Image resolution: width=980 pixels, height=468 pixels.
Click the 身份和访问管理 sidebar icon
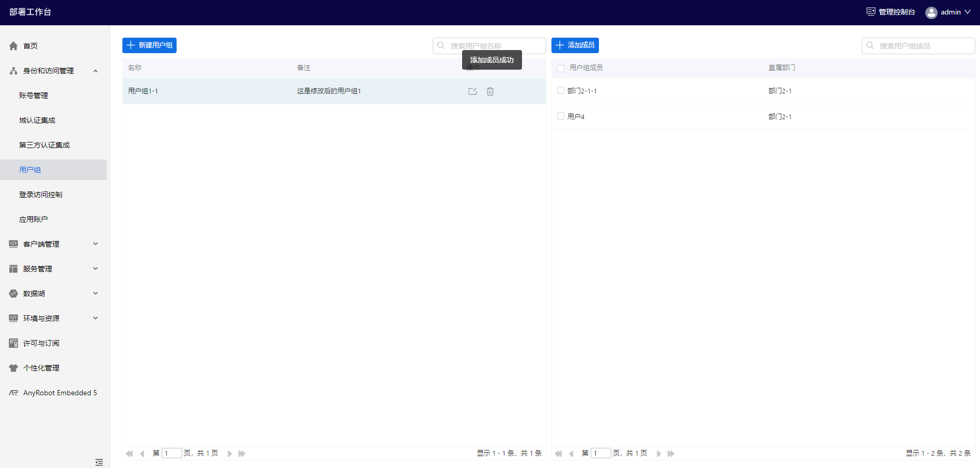pos(13,71)
